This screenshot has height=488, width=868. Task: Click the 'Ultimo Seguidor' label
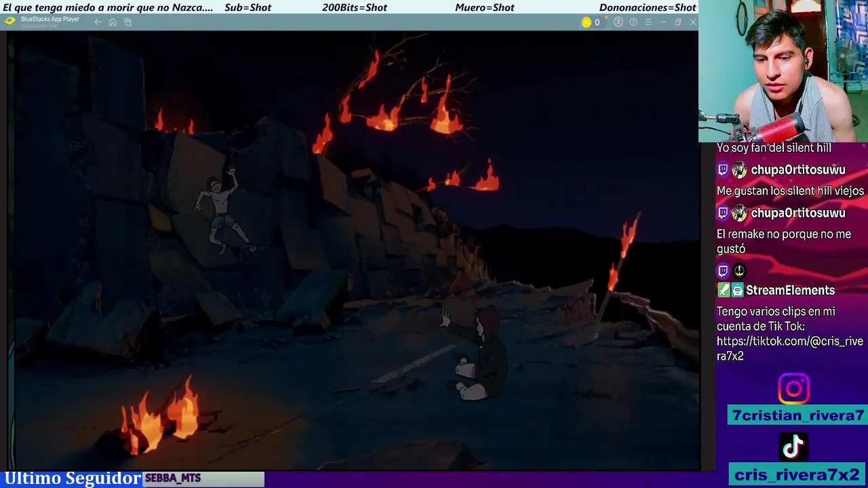point(73,479)
